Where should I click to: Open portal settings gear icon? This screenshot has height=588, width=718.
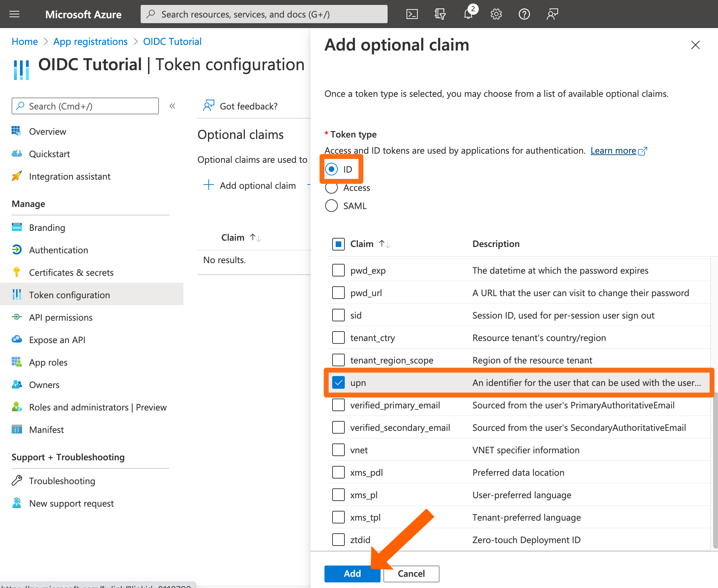[x=496, y=14]
